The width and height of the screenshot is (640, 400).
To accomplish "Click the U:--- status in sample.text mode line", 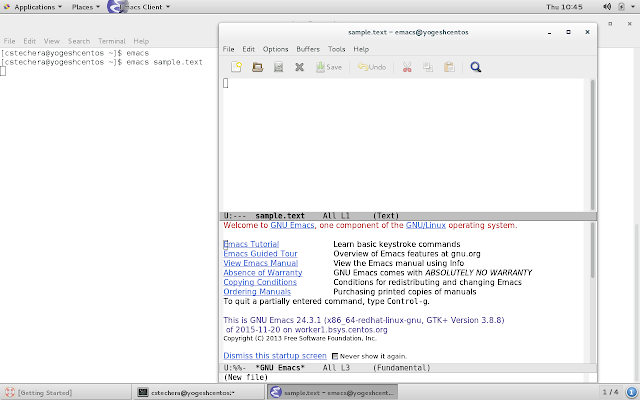I will pyautogui.click(x=235, y=216).
